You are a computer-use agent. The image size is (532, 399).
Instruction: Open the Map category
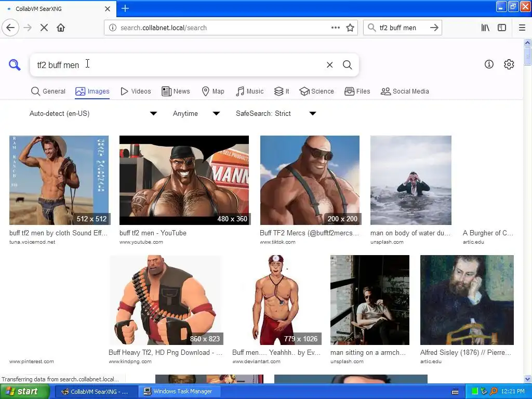click(x=213, y=91)
